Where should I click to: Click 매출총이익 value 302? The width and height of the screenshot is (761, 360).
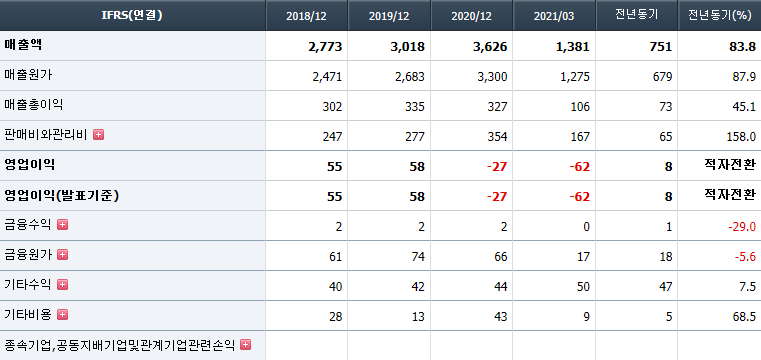tap(332, 107)
